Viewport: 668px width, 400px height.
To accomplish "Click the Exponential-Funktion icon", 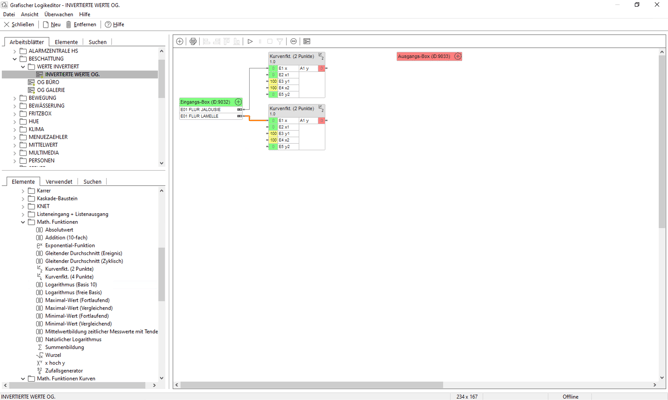I will (x=39, y=245).
